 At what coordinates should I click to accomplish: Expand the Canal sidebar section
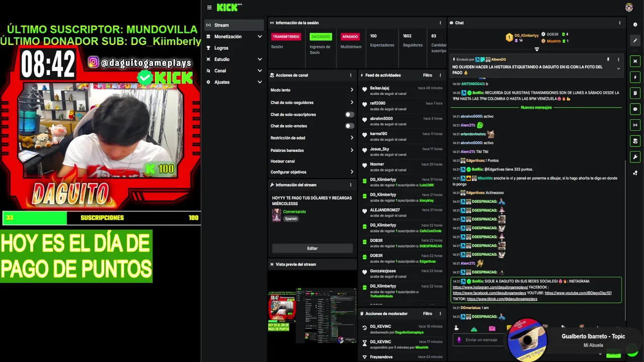(x=260, y=71)
